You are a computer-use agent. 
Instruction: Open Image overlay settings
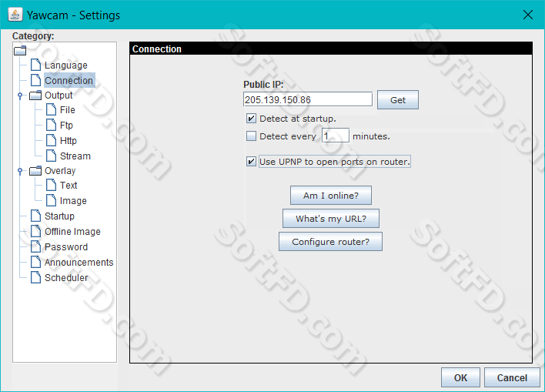point(73,201)
